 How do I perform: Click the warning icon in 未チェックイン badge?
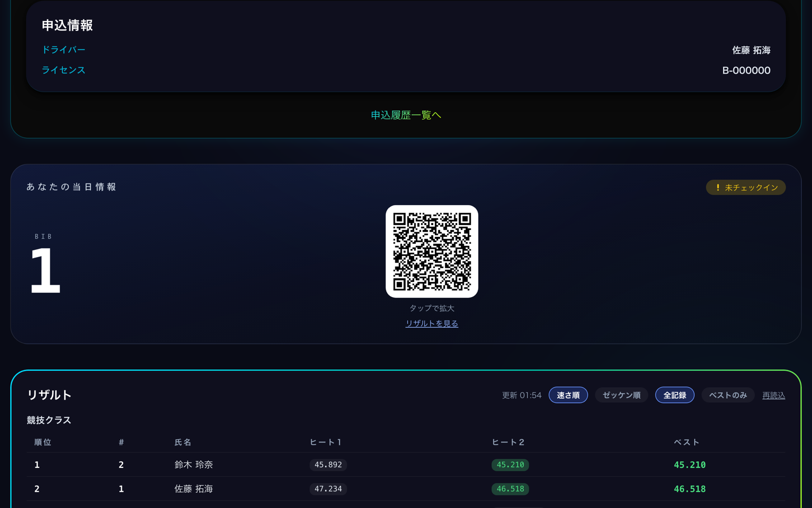click(x=718, y=187)
